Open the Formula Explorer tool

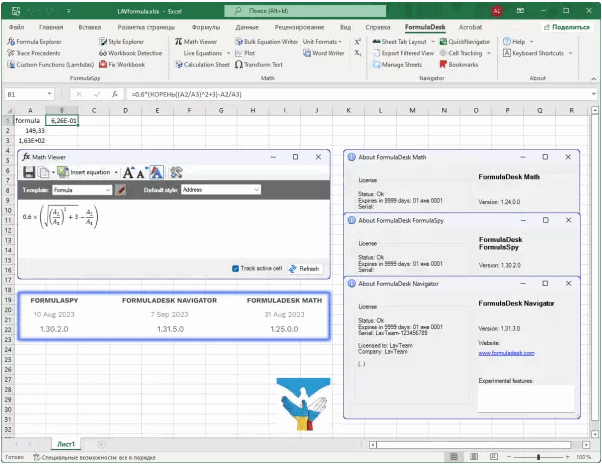(34, 41)
